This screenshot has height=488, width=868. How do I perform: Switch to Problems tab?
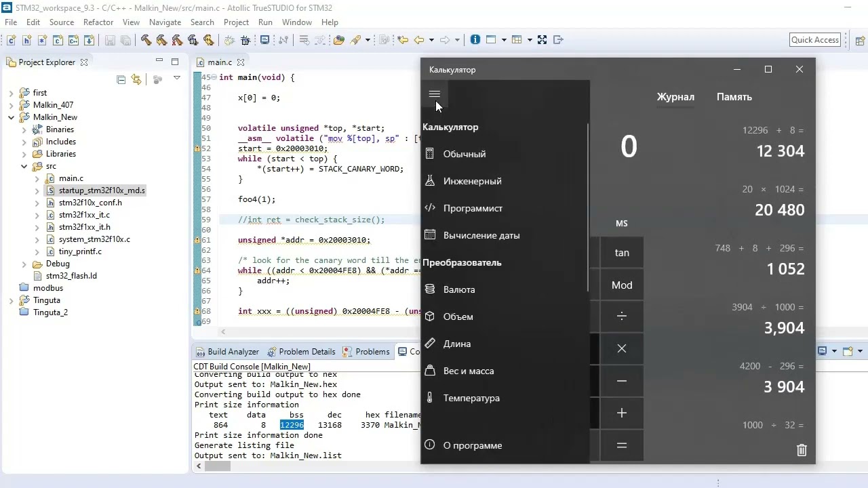pyautogui.click(x=366, y=352)
